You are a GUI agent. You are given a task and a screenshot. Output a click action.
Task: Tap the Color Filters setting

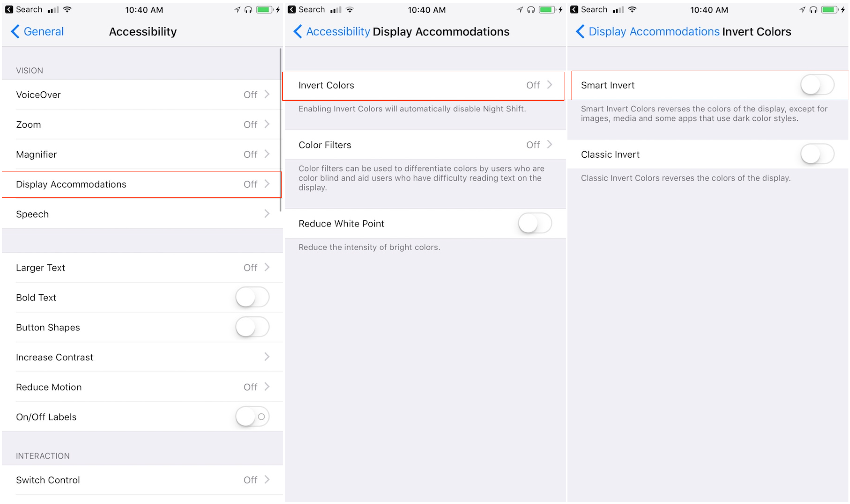[425, 145]
